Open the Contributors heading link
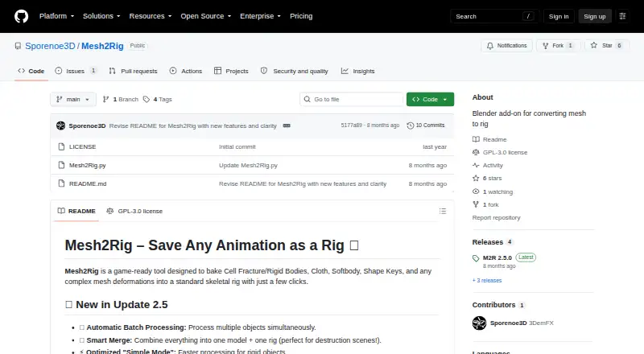Screen dimensions: 644x354 coord(498,305)
